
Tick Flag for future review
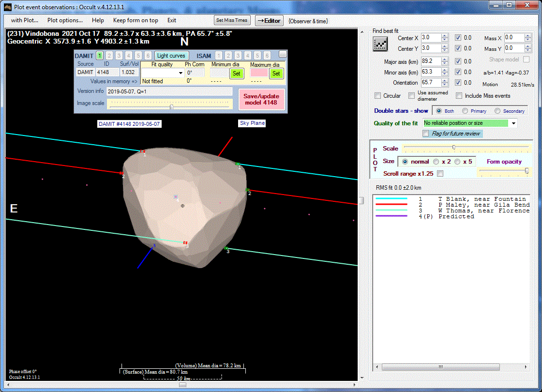point(426,134)
